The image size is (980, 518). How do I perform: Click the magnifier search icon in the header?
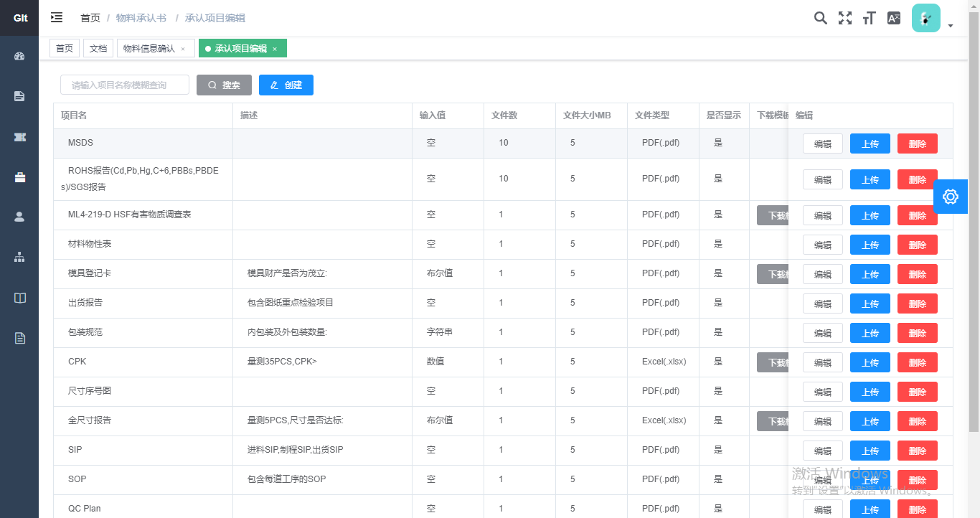pos(820,19)
